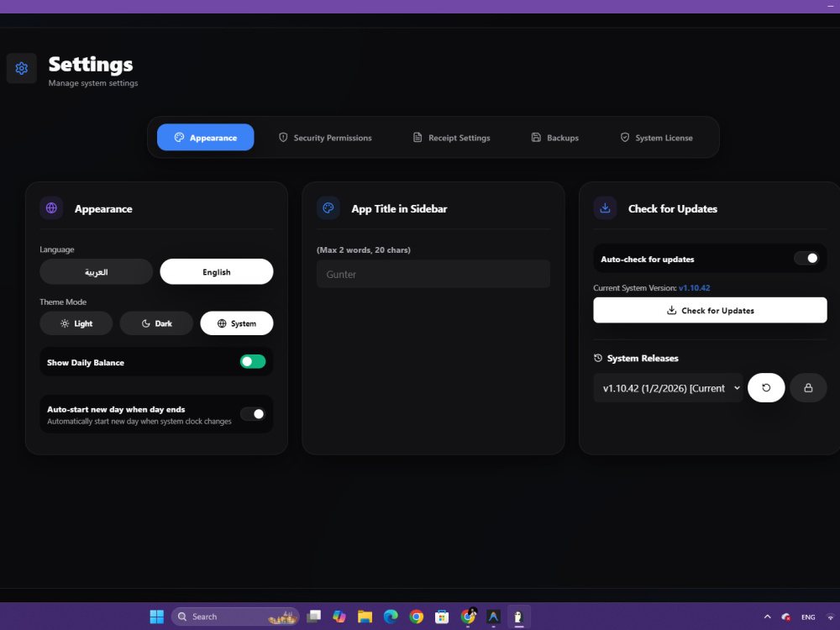840x630 pixels.
Task: Select English language option
Action: click(217, 271)
